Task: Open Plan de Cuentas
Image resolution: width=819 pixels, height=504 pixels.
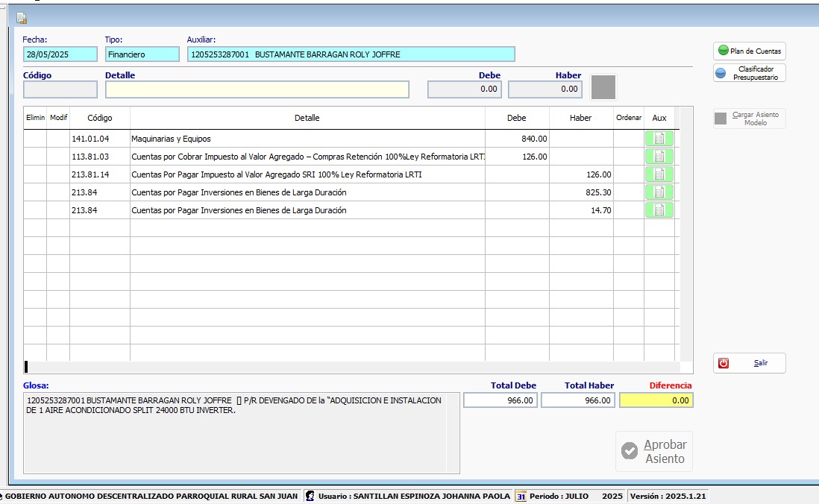Action: point(749,51)
